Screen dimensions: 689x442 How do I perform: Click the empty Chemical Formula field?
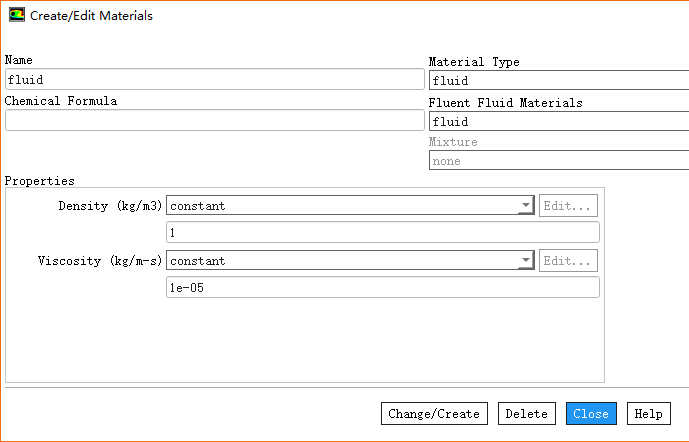(x=214, y=120)
